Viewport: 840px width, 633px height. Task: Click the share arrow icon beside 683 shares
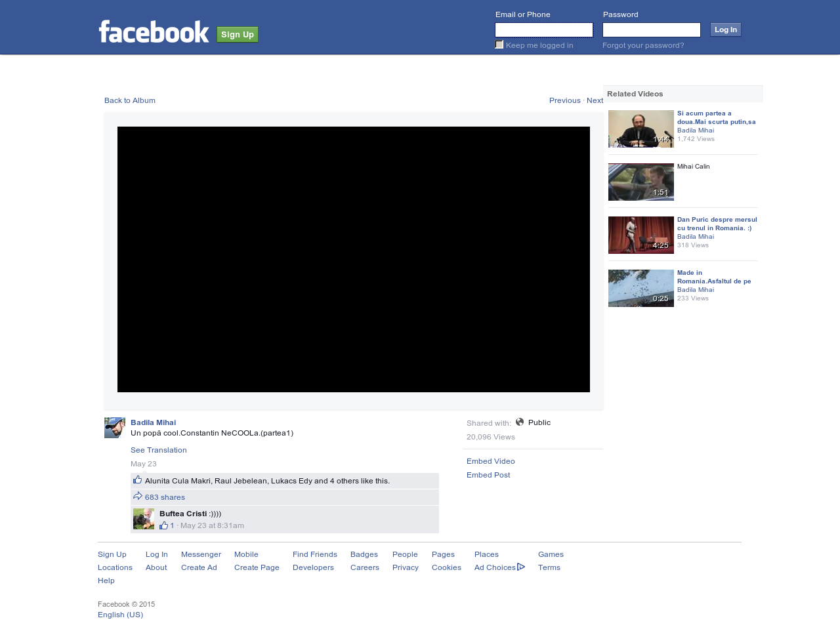[x=138, y=496]
